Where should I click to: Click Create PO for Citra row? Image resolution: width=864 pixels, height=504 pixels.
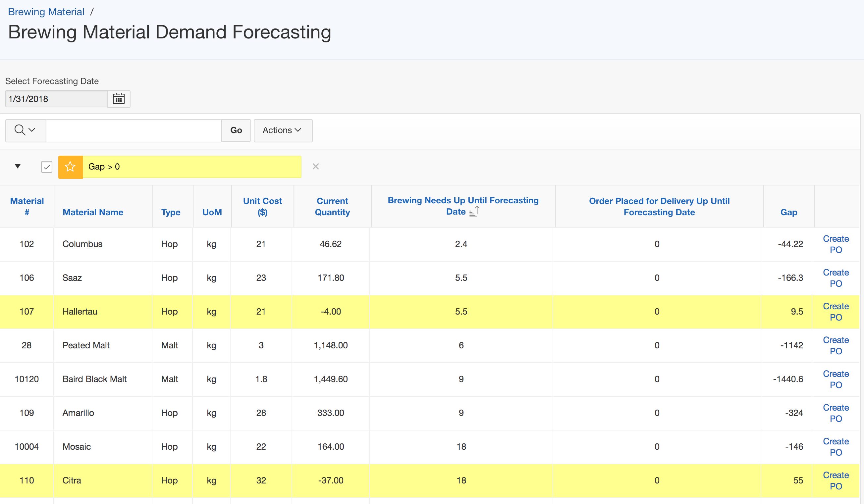coord(835,480)
